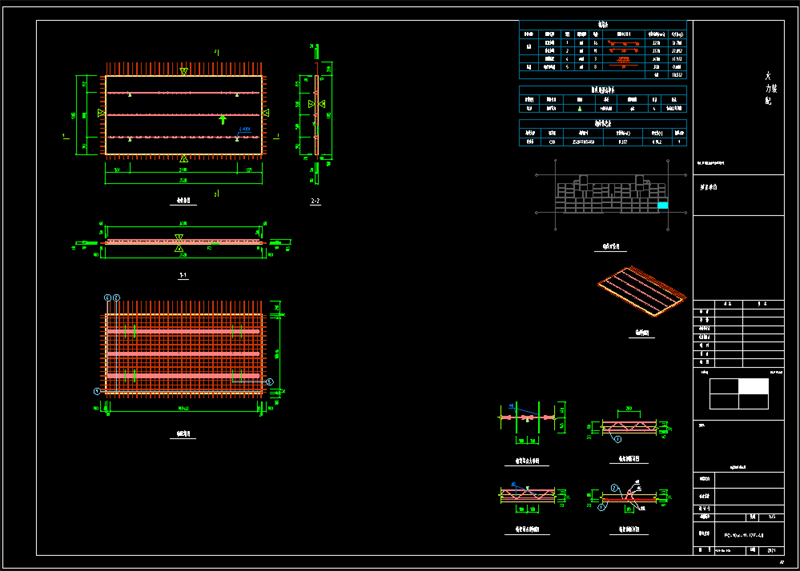Select the detail with the solid red bar

pos(629,496)
